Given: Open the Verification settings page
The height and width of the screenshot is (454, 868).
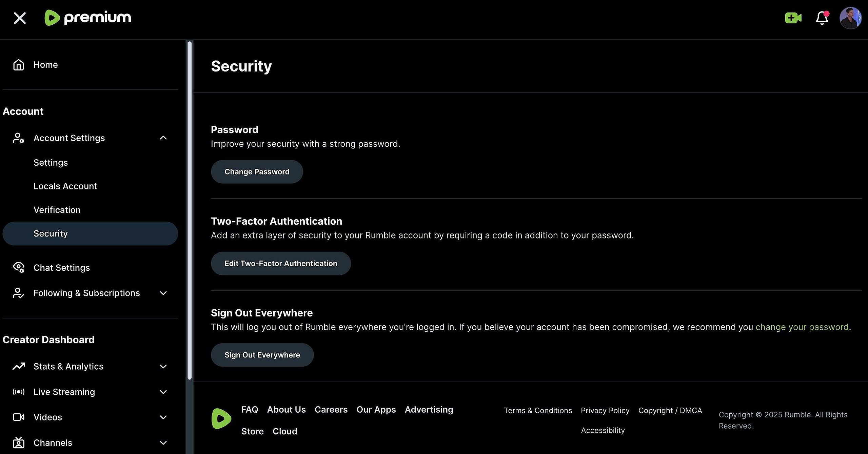Looking at the screenshot, I should 57,210.
